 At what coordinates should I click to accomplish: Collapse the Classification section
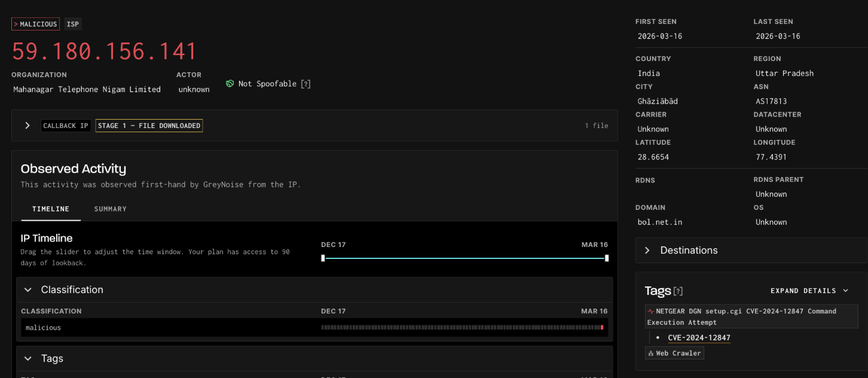pos(27,289)
